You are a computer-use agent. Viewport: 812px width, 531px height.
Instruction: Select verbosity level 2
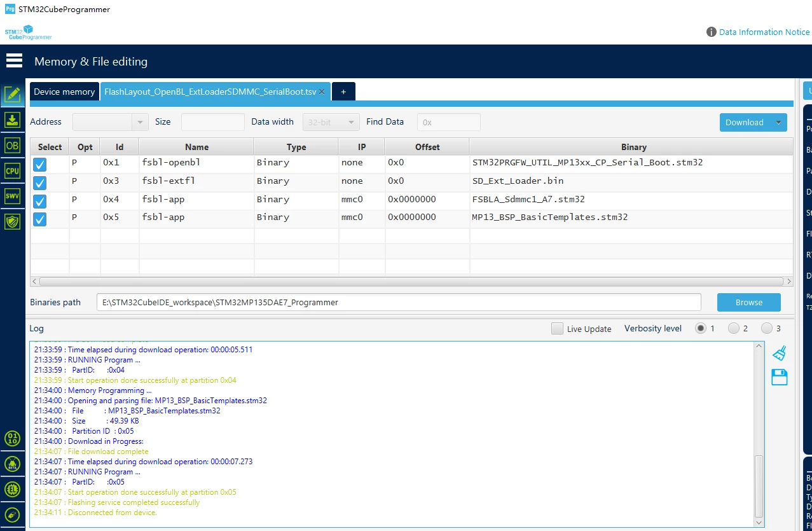point(734,328)
